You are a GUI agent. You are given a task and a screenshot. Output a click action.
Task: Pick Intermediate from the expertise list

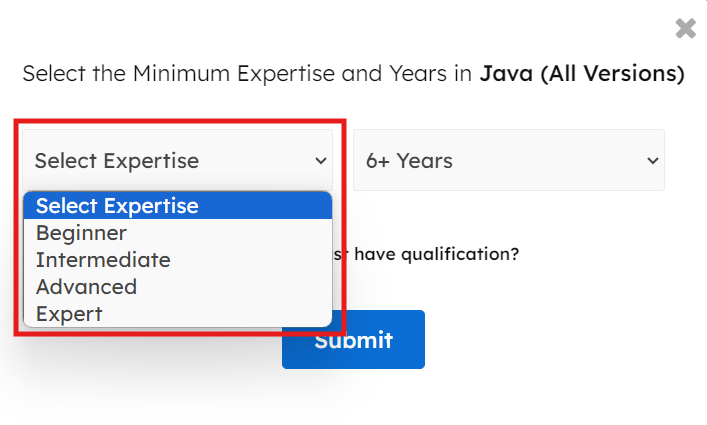pos(103,260)
